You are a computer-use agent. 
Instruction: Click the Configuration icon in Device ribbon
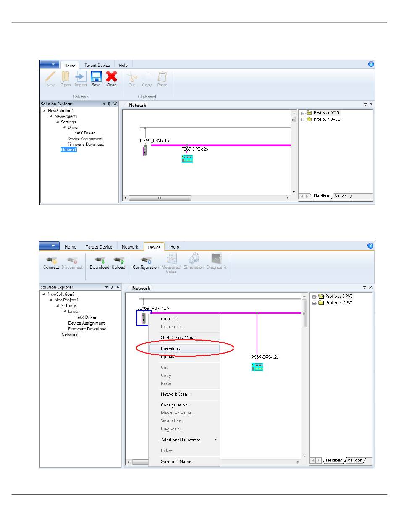coord(146,259)
